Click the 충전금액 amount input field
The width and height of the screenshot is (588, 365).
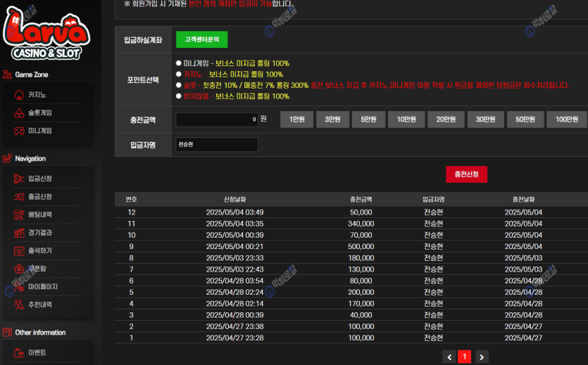tap(217, 120)
